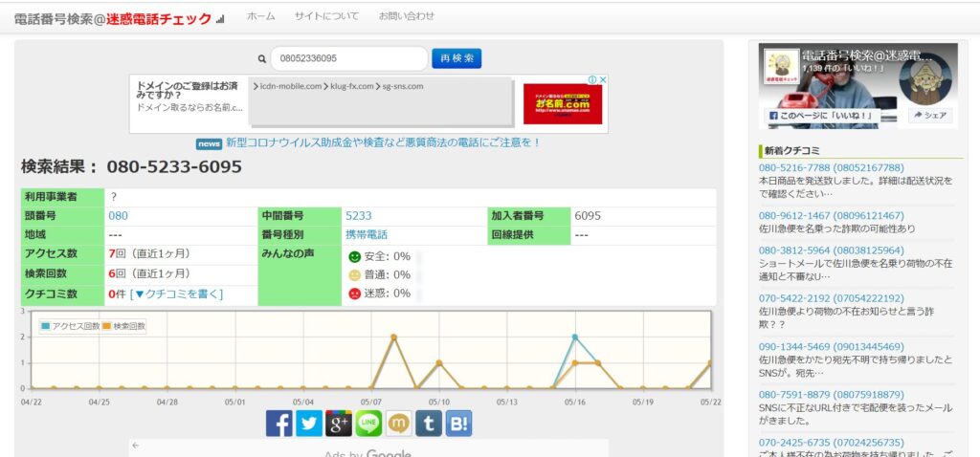Click the green LINE share icon
This screenshot has height=457, width=980.
tap(368, 424)
